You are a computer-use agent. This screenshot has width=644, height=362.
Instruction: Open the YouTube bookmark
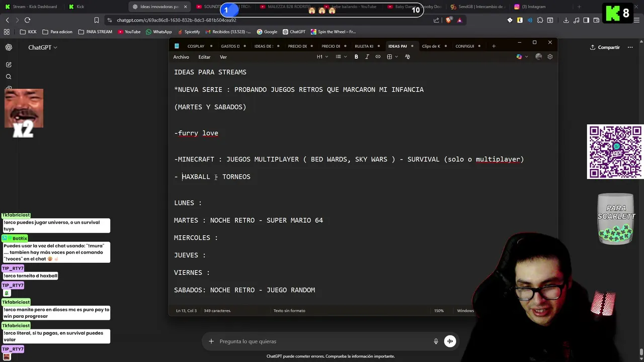pyautogui.click(x=129, y=32)
